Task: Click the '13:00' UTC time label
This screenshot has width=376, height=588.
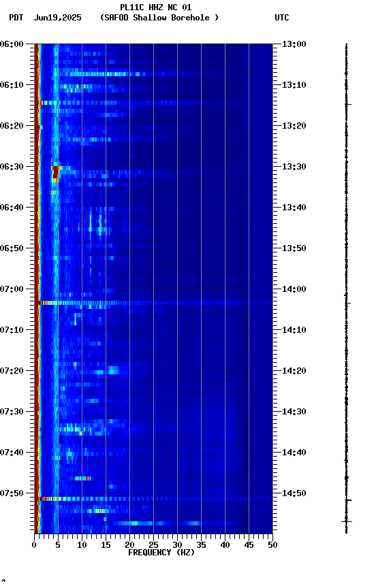Action: [294, 44]
